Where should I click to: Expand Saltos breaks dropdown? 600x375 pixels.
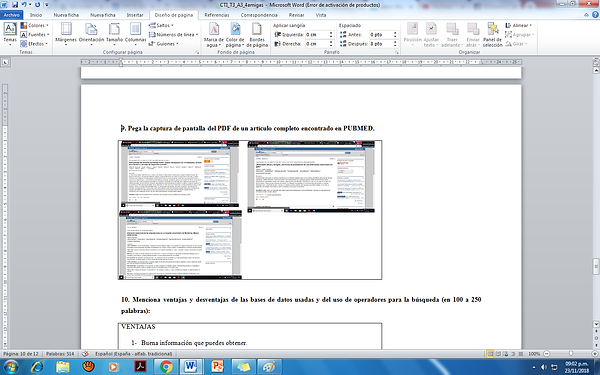(x=161, y=25)
